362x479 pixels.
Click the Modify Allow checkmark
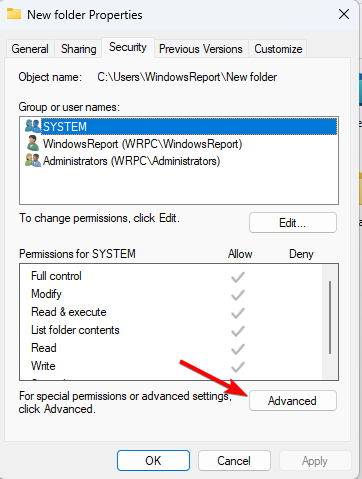[x=238, y=295]
